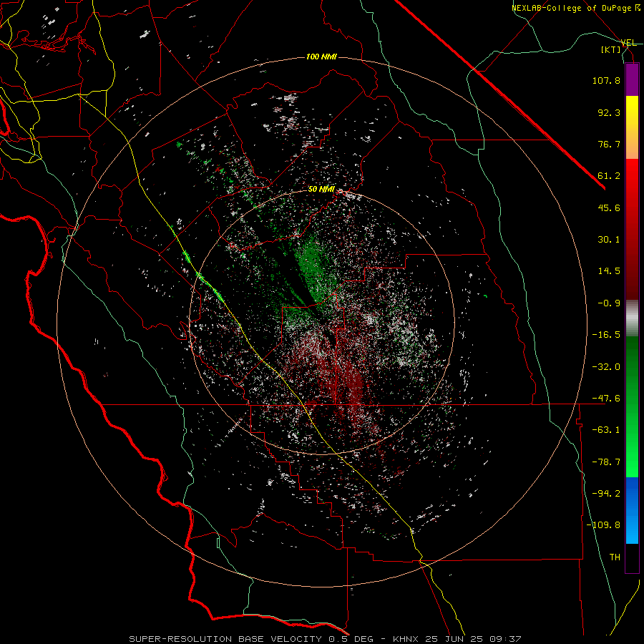The height and width of the screenshot is (644, 644).
Task: Click the -78.7 velocity scale value
Action: tap(606, 462)
